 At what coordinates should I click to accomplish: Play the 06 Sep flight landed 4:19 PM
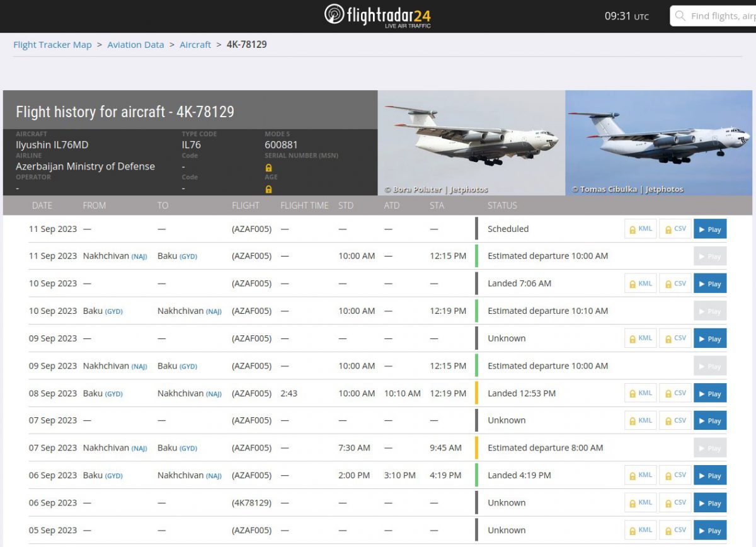(x=710, y=476)
